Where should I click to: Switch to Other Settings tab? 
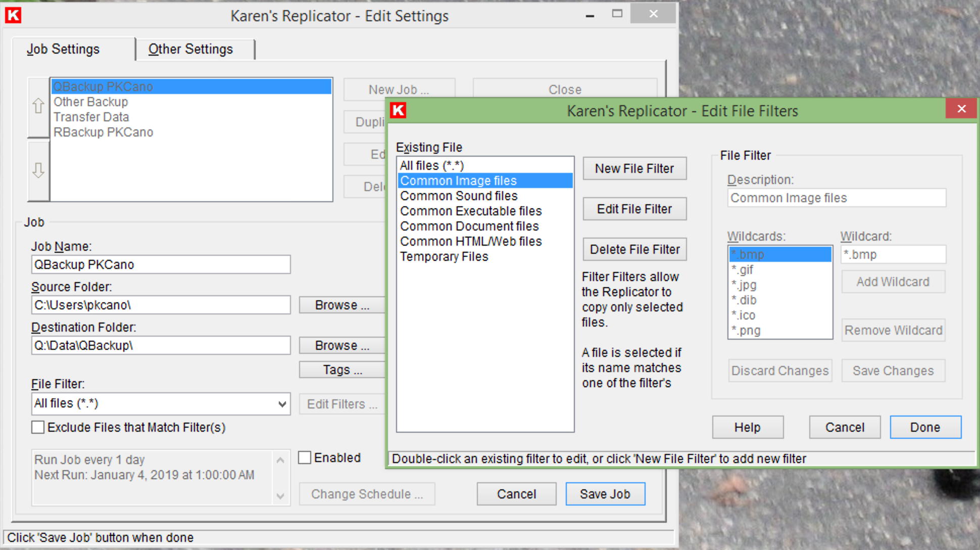(190, 49)
